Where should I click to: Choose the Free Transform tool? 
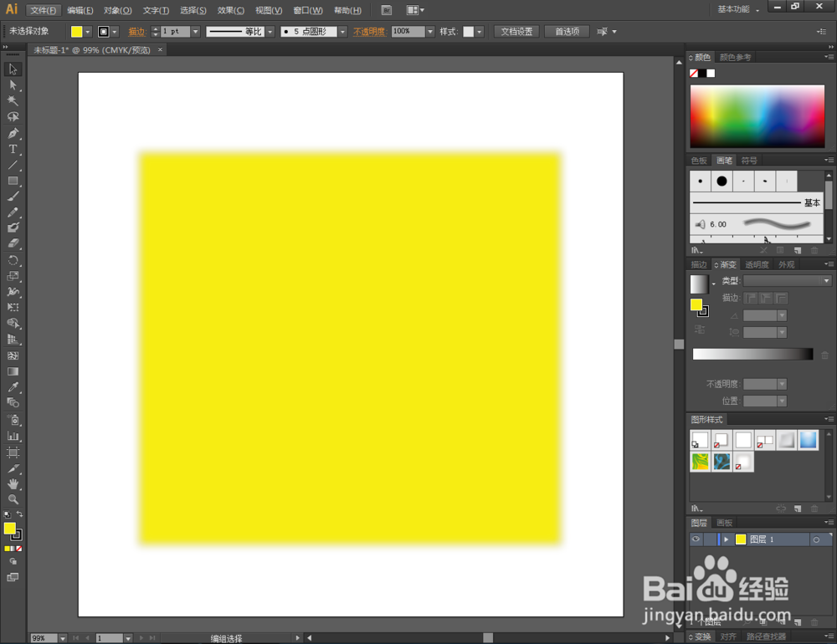click(x=13, y=307)
